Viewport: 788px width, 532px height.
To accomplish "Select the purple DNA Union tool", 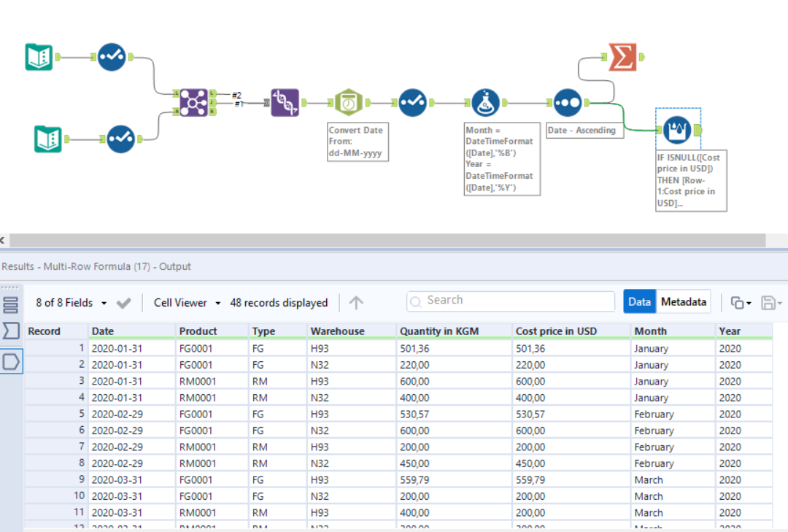I will [x=285, y=103].
